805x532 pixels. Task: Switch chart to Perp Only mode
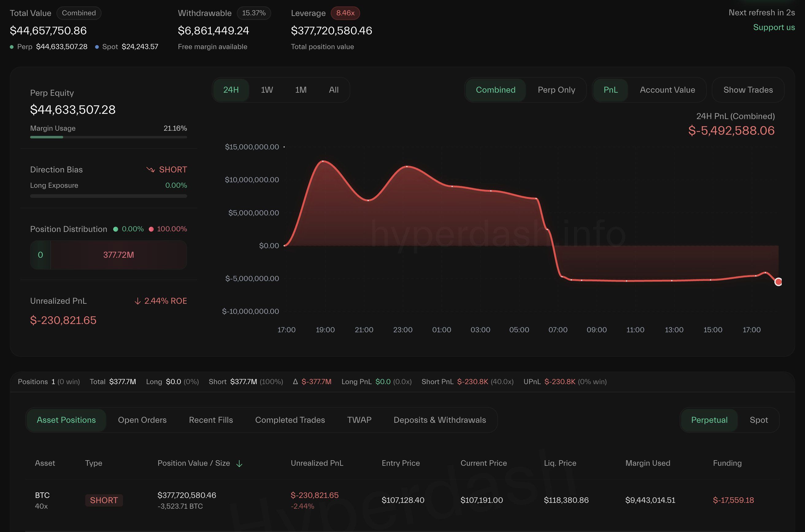(x=556, y=90)
